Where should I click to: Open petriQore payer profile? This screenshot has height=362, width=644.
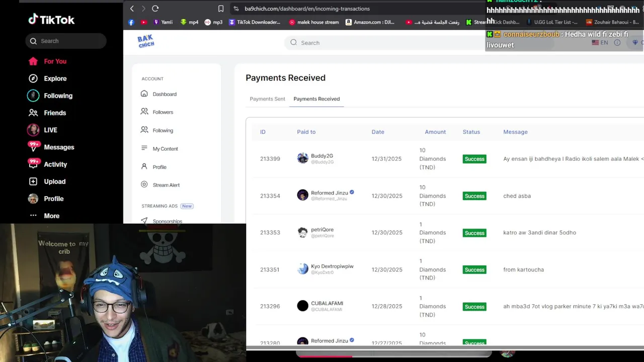pyautogui.click(x=322, y=230)
